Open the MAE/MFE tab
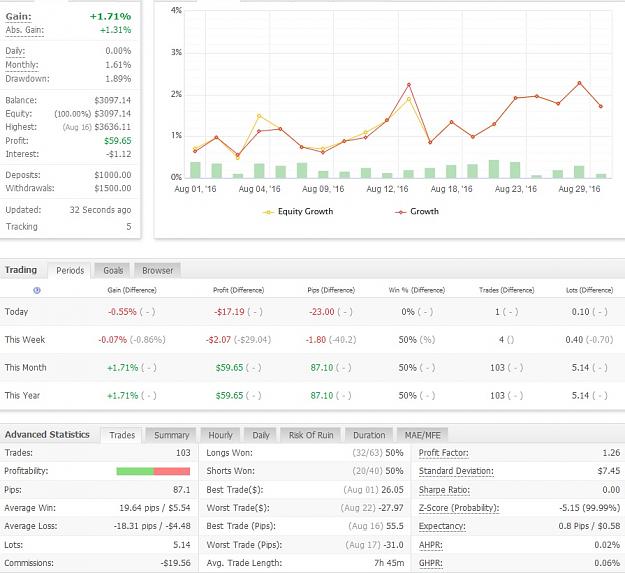625x573 pixels. click(423, 435)
